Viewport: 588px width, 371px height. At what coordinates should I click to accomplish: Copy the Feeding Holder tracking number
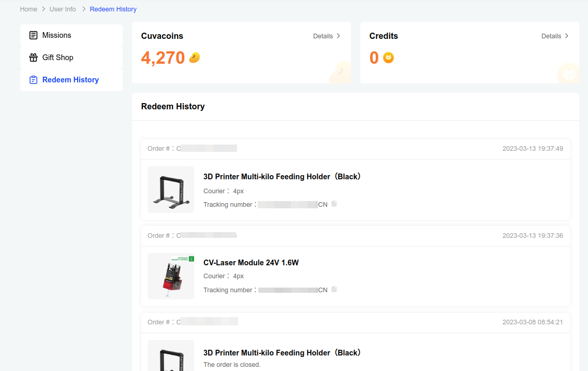click(334, 204)
